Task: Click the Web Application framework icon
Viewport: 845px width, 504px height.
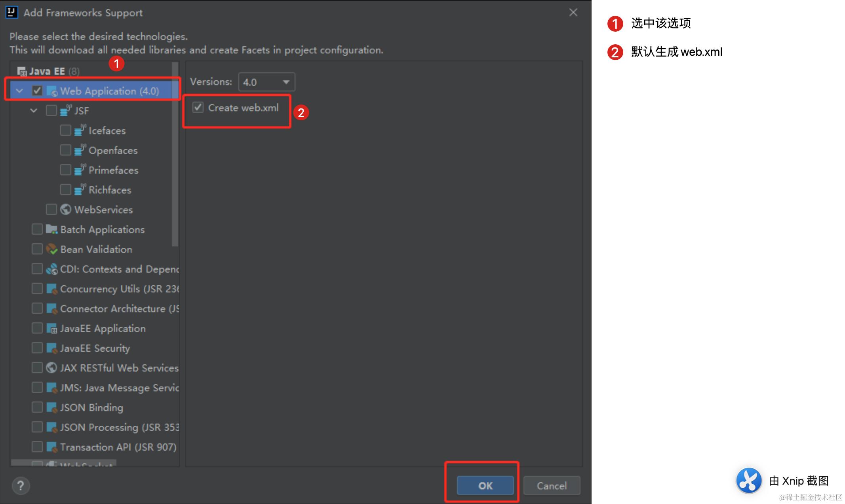Action: (x=52, y=91)
